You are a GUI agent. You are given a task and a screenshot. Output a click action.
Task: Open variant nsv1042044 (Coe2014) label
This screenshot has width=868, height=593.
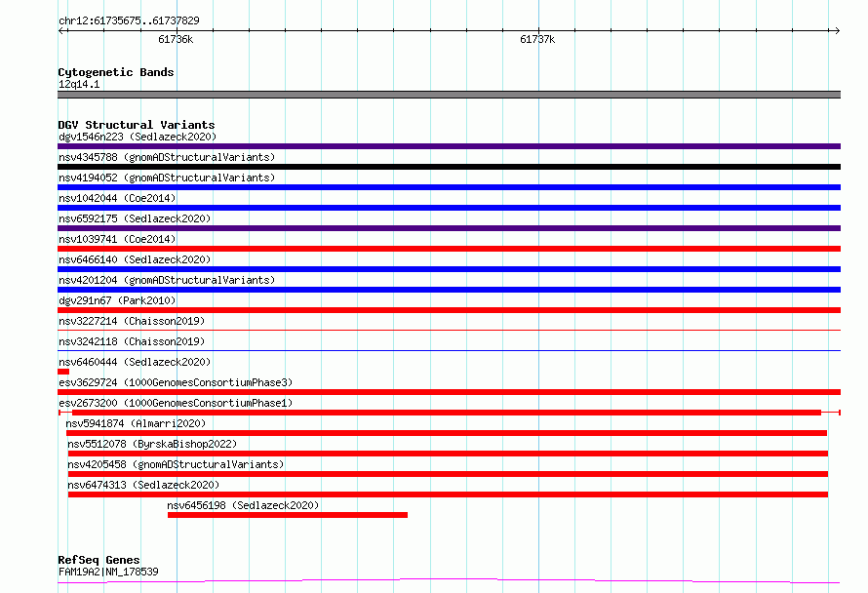pos(117,198)
